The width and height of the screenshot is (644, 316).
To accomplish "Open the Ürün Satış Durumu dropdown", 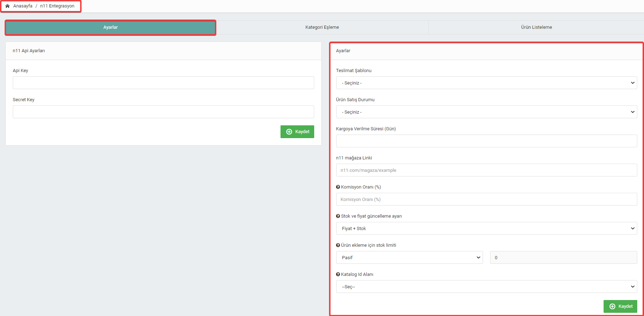I will (x=487, y=112).
